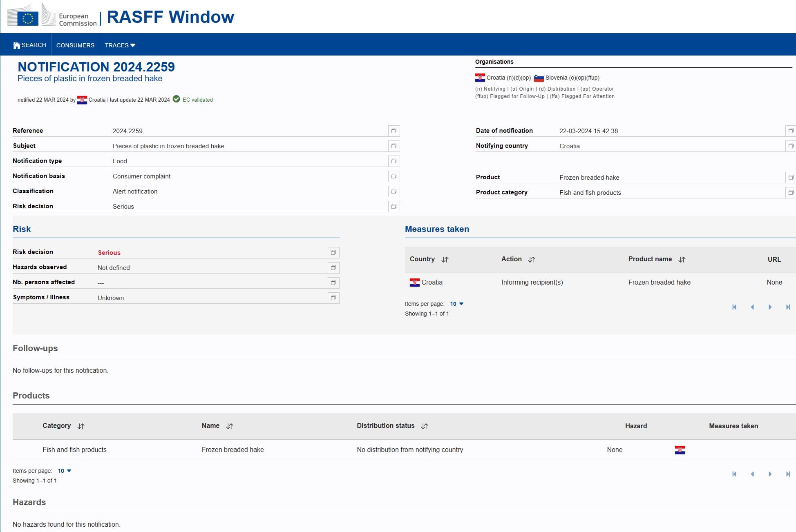Sort Measures taken table by Country

(x=445, y=260)
